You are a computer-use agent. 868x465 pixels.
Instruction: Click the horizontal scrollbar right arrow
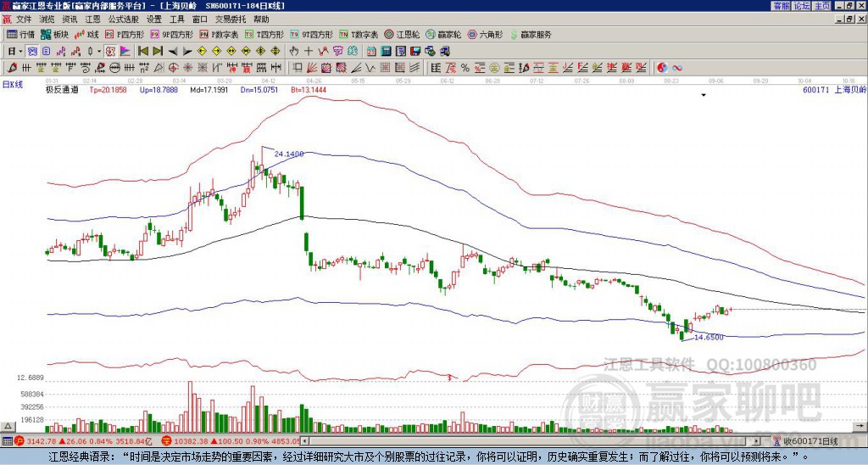coord(756,441)
